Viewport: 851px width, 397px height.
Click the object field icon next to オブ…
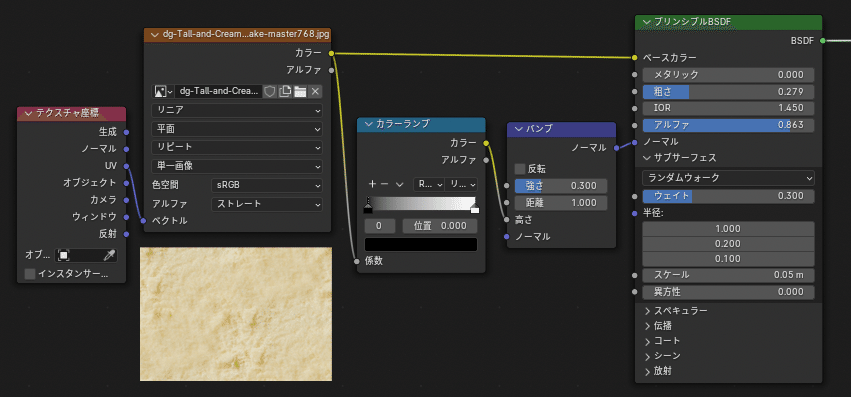[x=63, y=255]
